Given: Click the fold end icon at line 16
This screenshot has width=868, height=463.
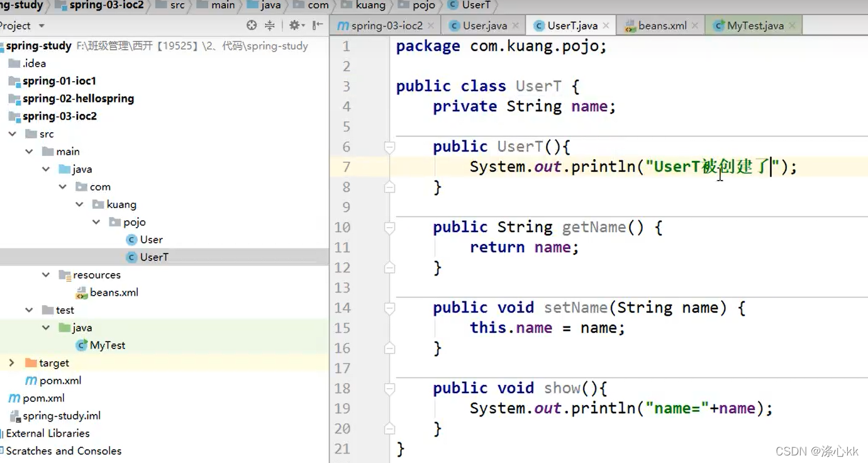Looking at the screenshot, I should coord(389,348).
